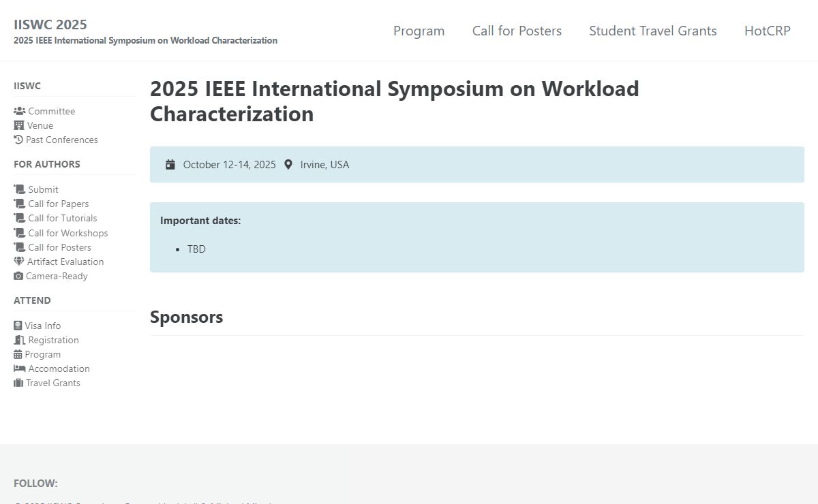
Task: Open the Call for Workshops link
Action: click(67, 233)
